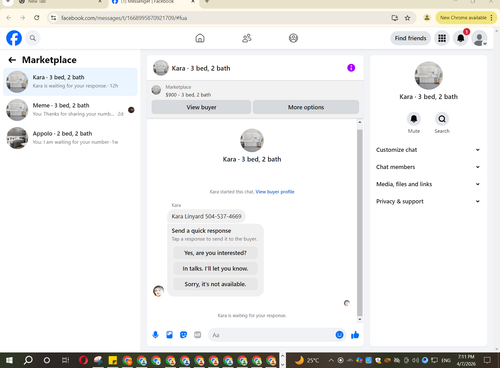Expand the Customize chat section
The width and height of the screenshot is (500, 368).
428,150
